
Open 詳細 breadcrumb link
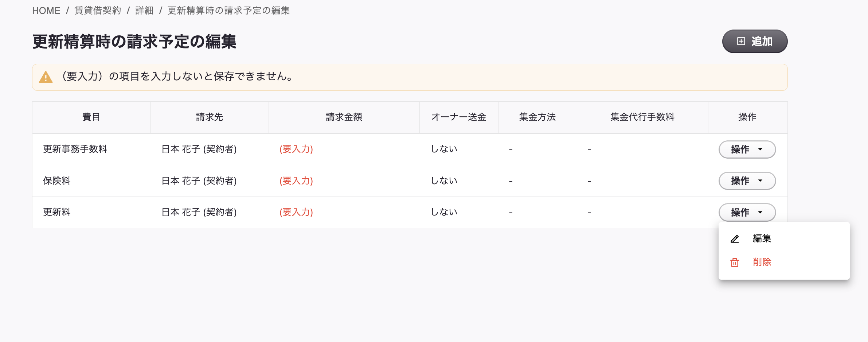(x=144, y=11)
